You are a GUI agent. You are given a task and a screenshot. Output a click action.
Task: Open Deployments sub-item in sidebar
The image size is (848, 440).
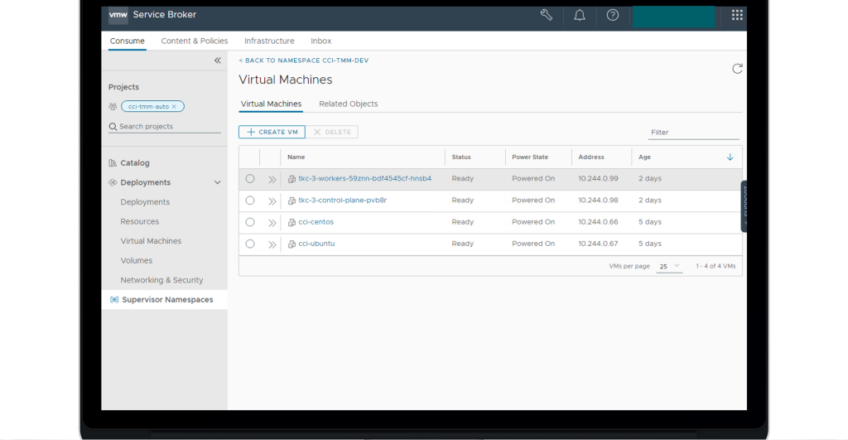(145, 202)
